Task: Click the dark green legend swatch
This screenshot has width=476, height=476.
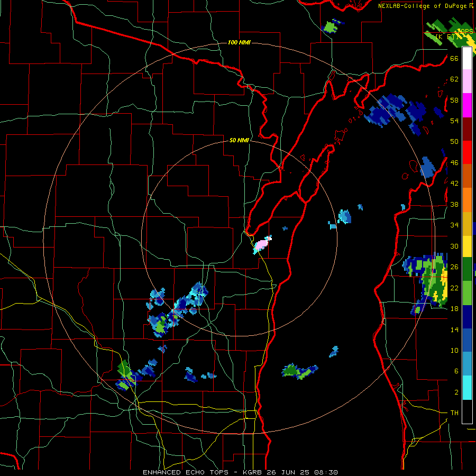Action: 467,269
